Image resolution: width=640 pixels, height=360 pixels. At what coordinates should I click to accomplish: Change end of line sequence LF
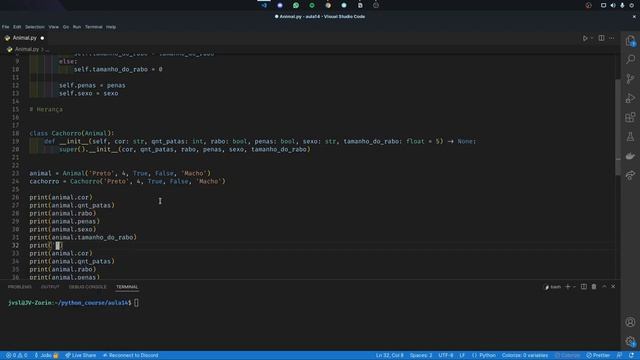point(462,356)
